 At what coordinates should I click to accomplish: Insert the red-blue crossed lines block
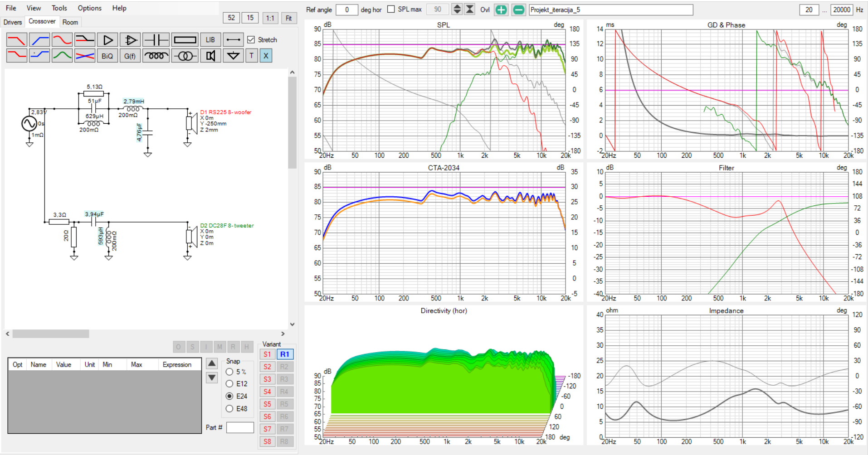(x=85, y=56)
